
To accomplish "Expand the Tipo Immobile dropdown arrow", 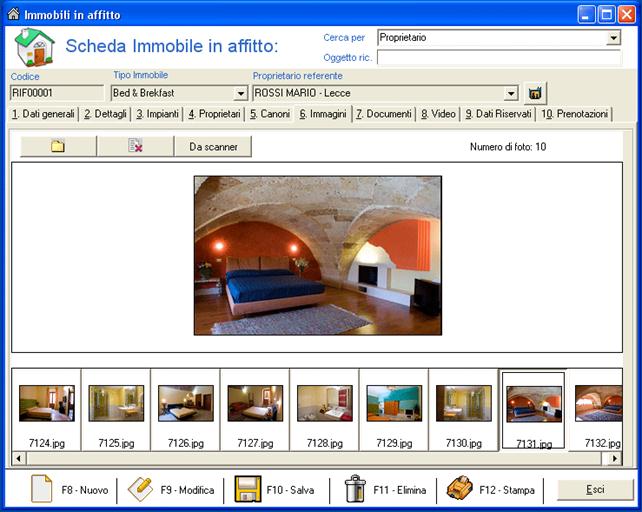I will pos(241,93).
